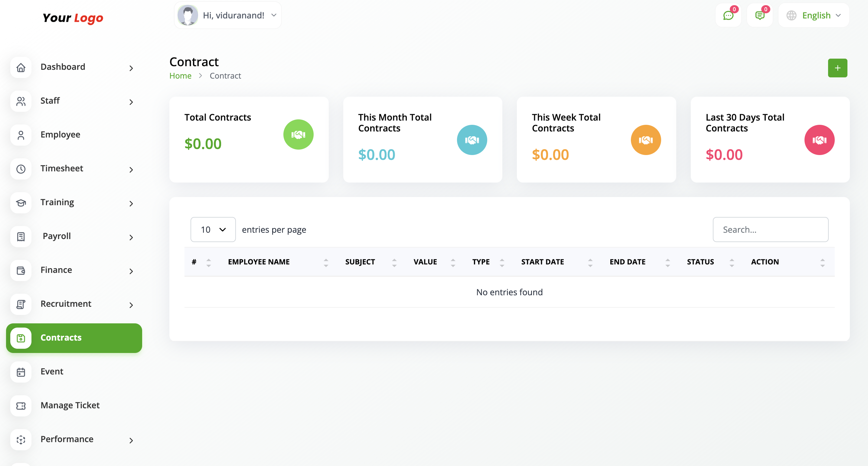This screenshot has width=868, height=466.
Task: Click the Home breadcrumb link
Action: 180,76
